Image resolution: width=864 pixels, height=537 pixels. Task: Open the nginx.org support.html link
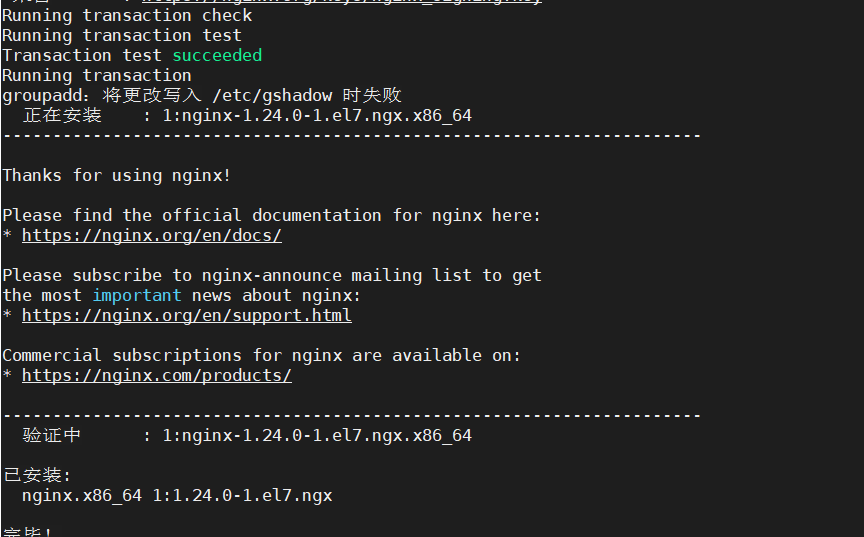pos(186,316)
